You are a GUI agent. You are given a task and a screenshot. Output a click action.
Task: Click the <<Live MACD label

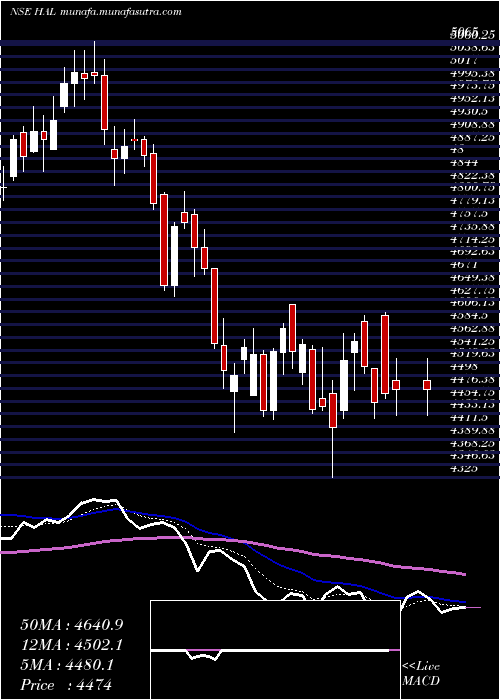click(421, 674)
